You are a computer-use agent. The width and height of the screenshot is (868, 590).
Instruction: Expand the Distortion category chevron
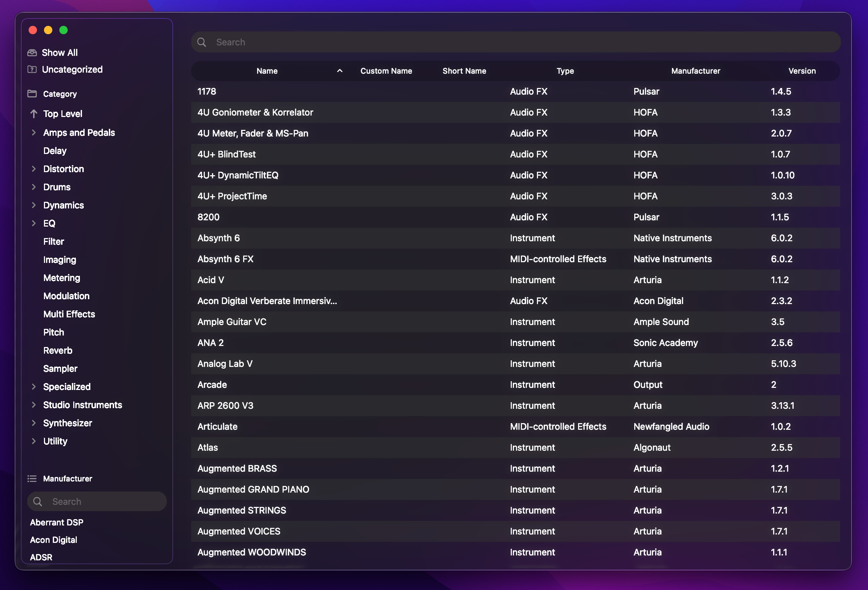pos(33,169)
